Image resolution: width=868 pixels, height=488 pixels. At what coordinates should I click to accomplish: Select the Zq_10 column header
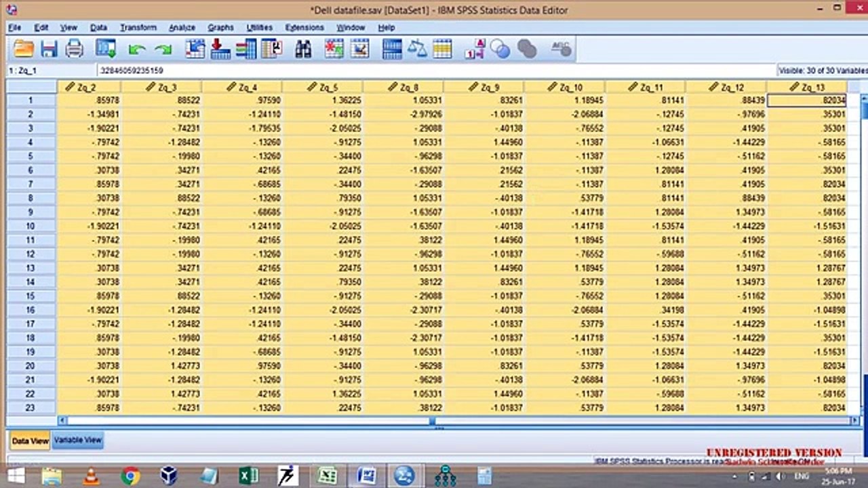click(x=564, y=87)
